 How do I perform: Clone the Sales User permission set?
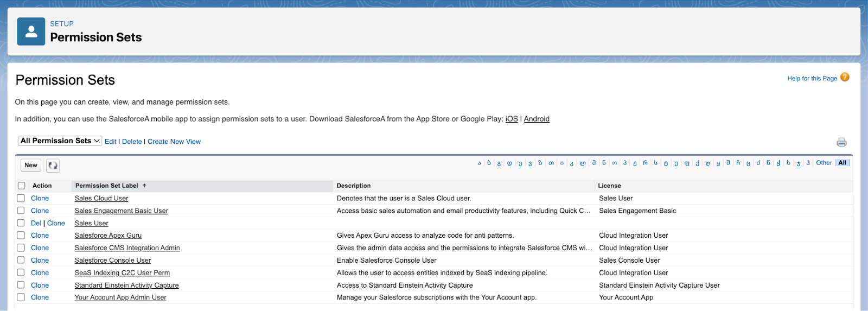(x=56, y=223)
